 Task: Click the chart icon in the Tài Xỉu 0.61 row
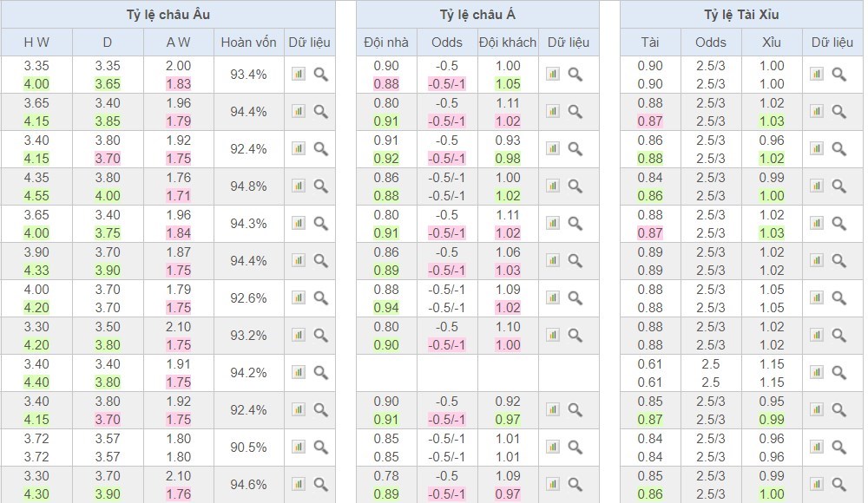tap(817, 372)
